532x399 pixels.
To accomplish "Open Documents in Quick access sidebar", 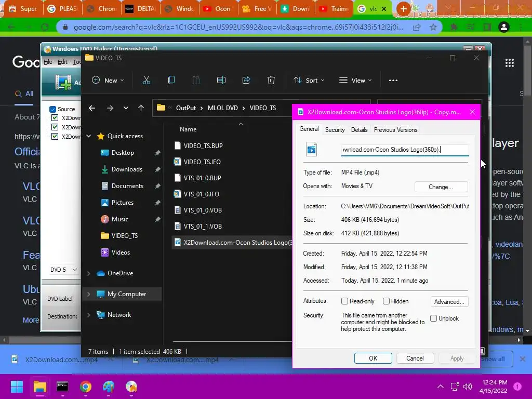I will point(127,186).
